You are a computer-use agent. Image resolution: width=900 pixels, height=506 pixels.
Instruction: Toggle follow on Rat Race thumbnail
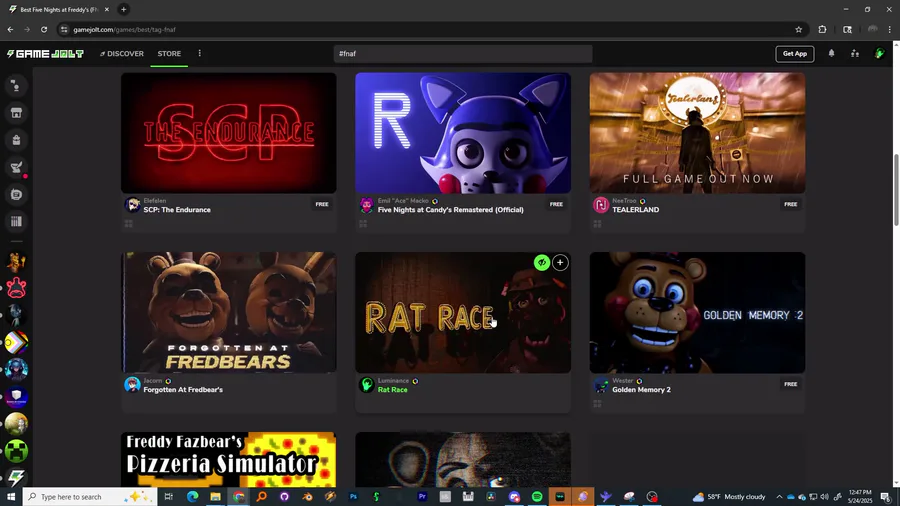[x=541, y=263]
